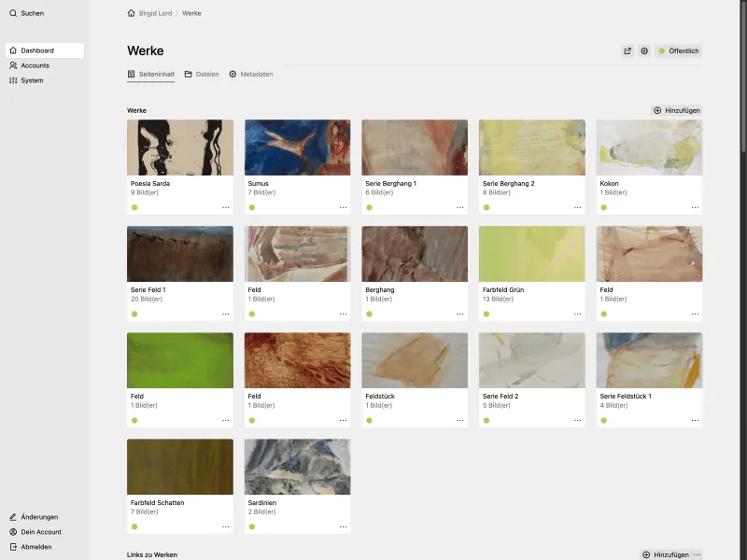The width and height of the screenshot is (747, 560).
Task: Navigate to Birgid Lord via the breadcrumb
Action: [x=158, y=13]
